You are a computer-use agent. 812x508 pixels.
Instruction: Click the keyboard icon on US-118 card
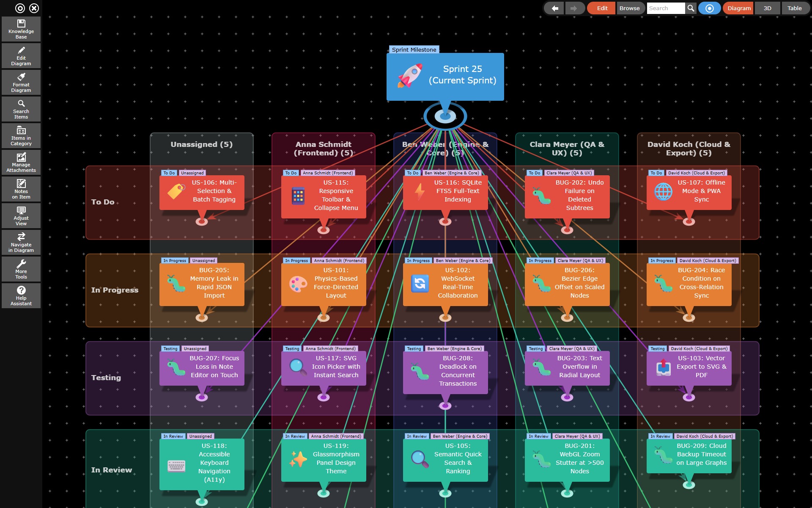[x=176, y=466]
